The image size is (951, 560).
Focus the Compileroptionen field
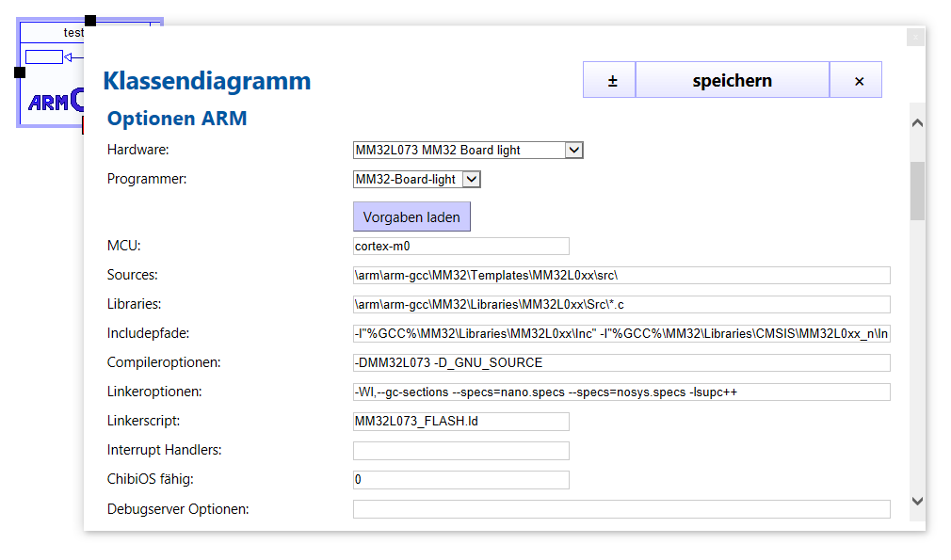pos(621,362)
